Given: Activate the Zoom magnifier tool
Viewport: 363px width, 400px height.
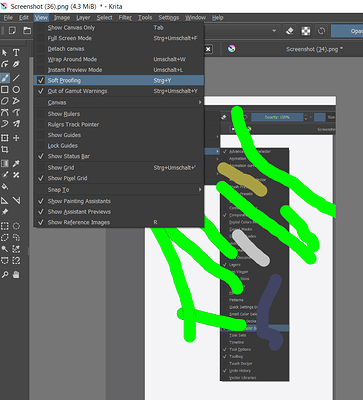Looking at the screenshot, I should click(5, 275).
